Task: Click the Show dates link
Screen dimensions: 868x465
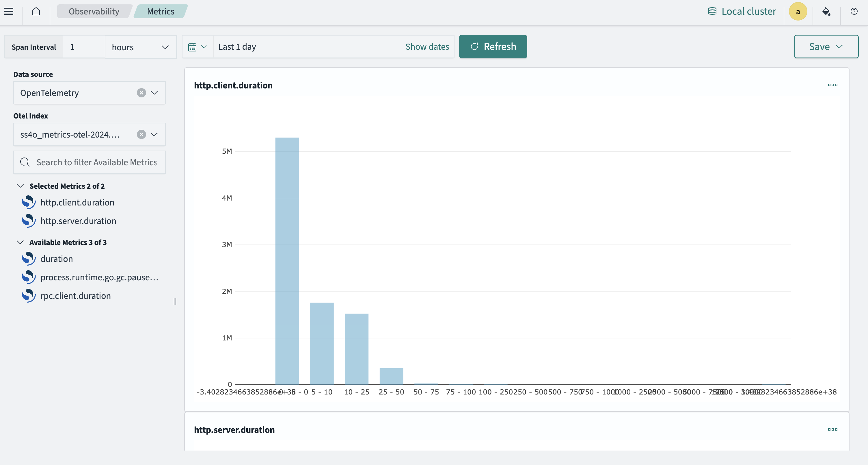Action: (427, 47)
